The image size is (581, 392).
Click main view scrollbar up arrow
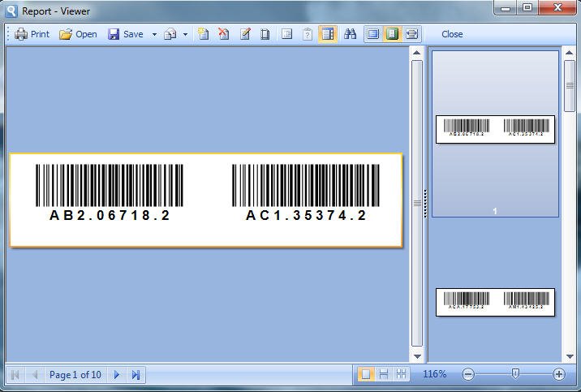tap(417, 53)
